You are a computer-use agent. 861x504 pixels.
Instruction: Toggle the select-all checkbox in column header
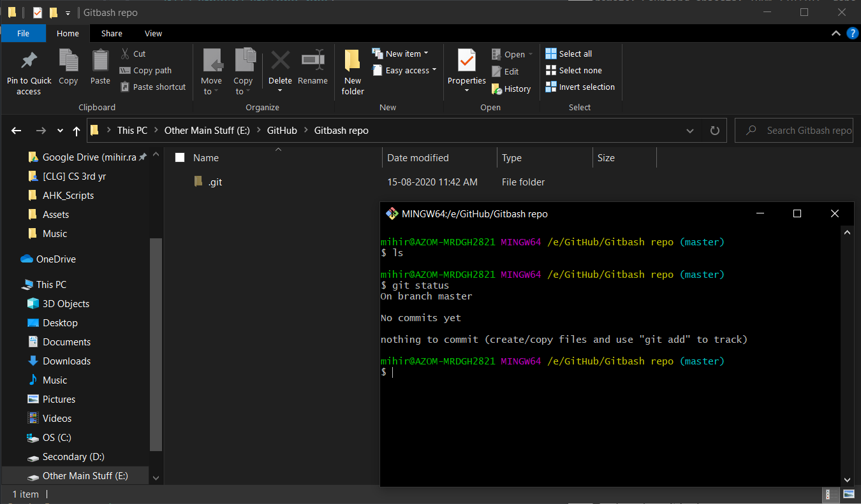(180, 158)
